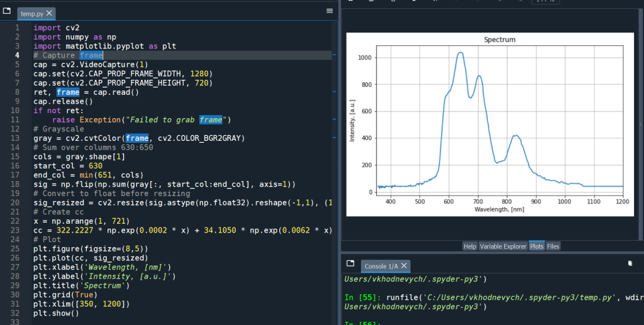Select the temp.py file tab
Screen dimensions: 644x325
click(31, 14)
